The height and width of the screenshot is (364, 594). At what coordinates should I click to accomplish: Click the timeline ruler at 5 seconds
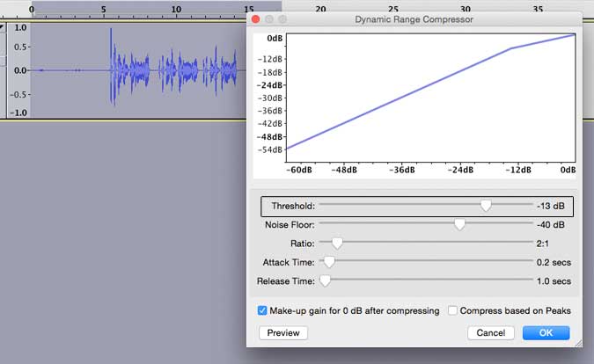tap(104, 9)
